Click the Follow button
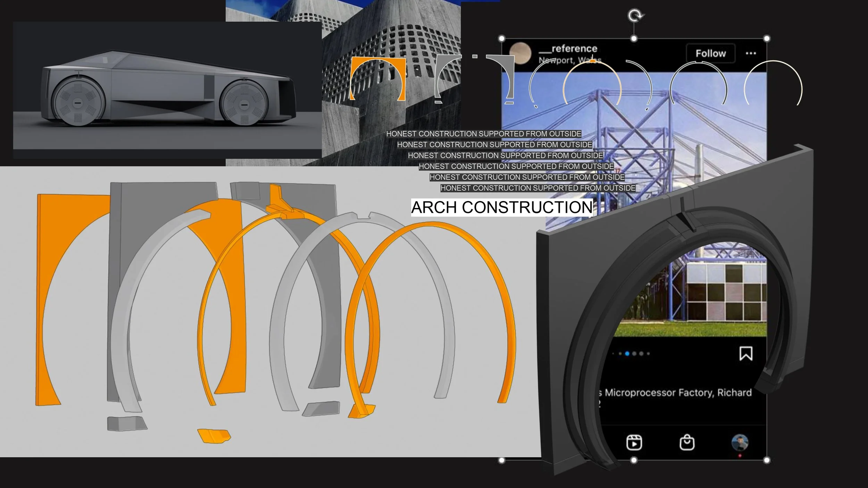The height and width of the screenshot is (488, 868). tap(710, 53)
